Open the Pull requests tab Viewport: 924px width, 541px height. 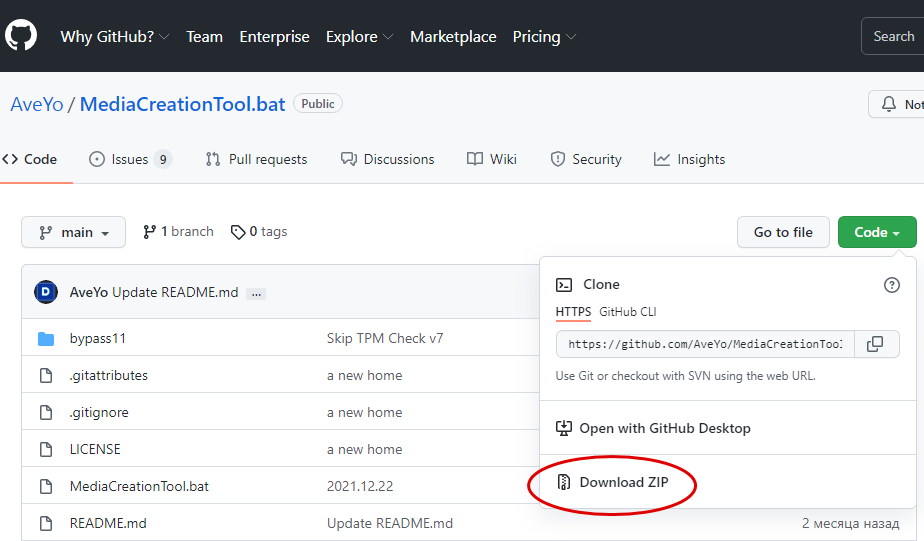(x=256, y=159)
